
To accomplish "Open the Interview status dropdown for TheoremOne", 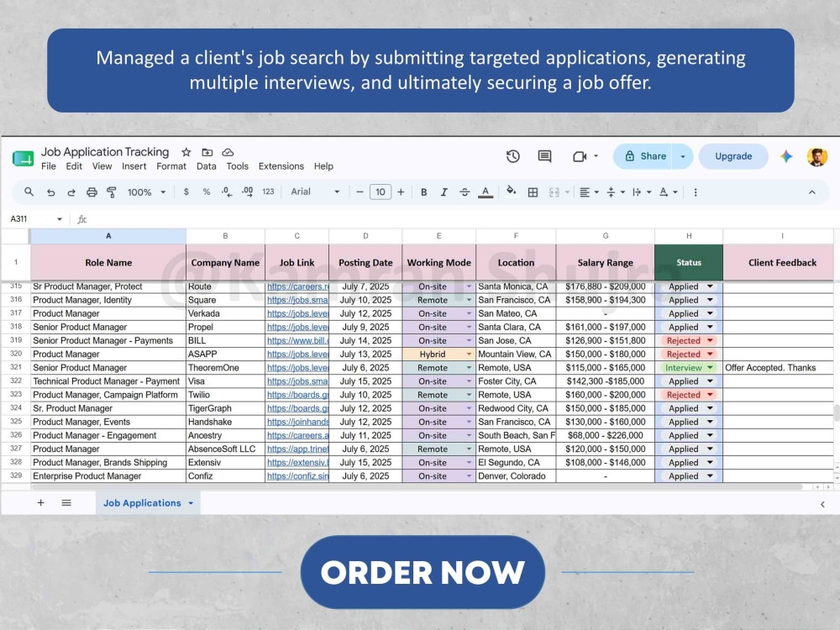I will coord(711,368).
